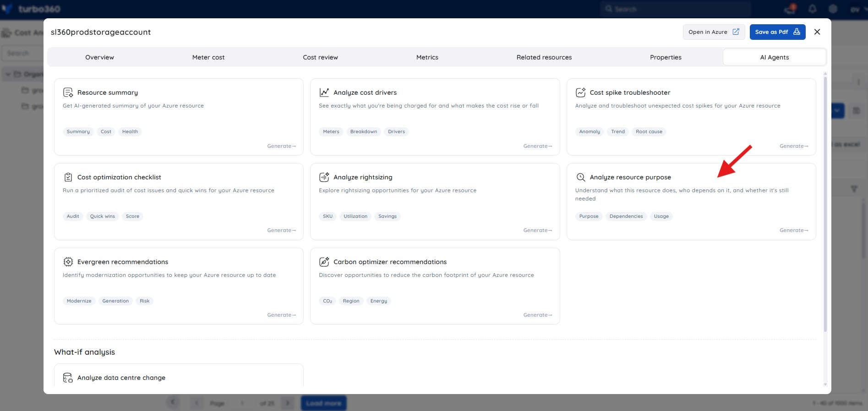Click the CO₂ tag
Screen dimensions: 868x411
[328, 301]
